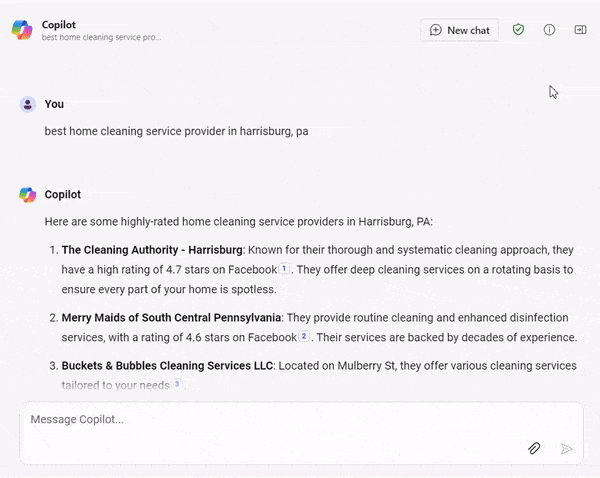Click Buckets & Bubbles Cleaning Services LLC
This screenshot has height=478, width=600.
(166, 366)
